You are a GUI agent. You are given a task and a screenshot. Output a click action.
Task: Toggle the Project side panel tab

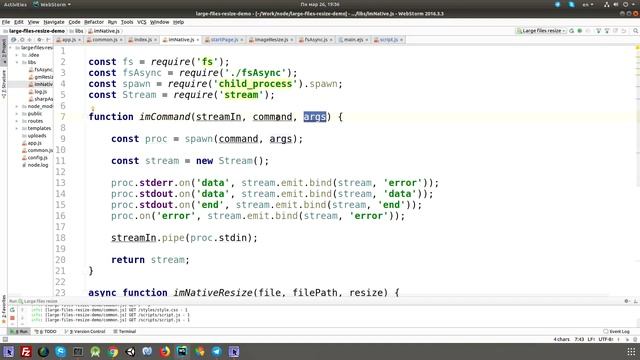(x=4, y=51)
